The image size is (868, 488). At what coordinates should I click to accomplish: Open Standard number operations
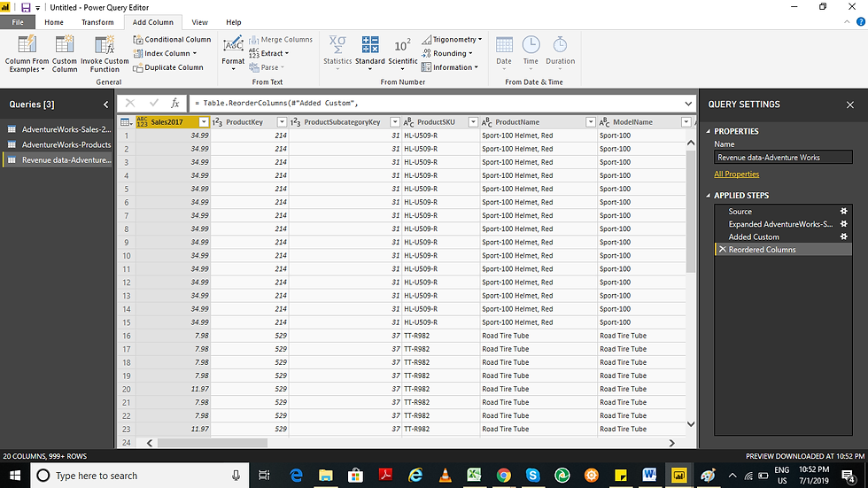point(370,54)
